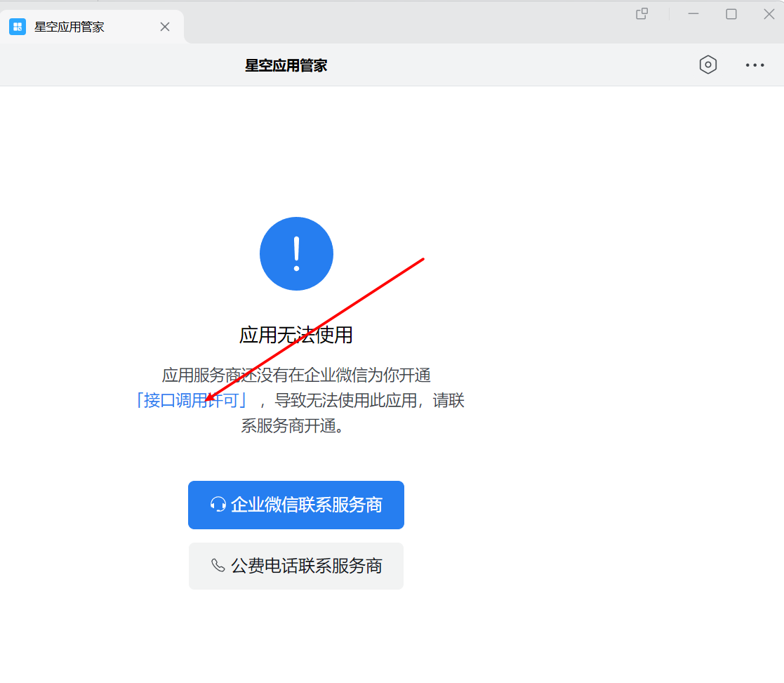Open the hexagon settings icon
Viewport: 784px width, 683px height.
[708, 65]
